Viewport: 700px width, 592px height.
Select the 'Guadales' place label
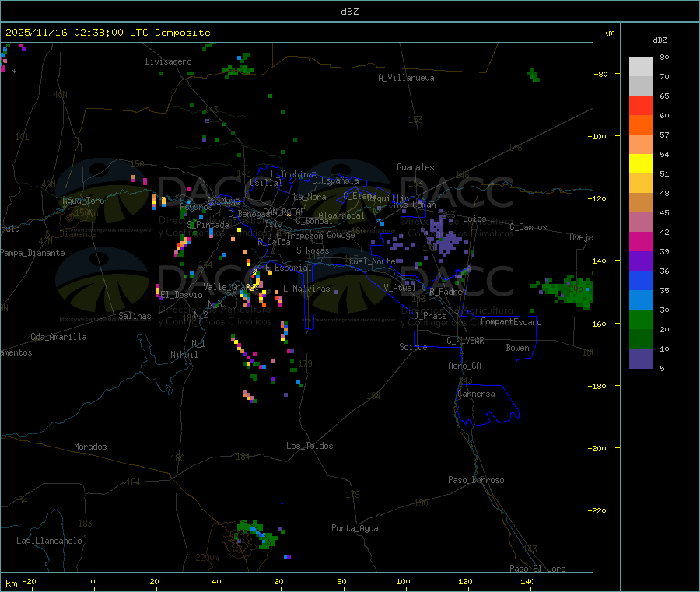[415, 167]
